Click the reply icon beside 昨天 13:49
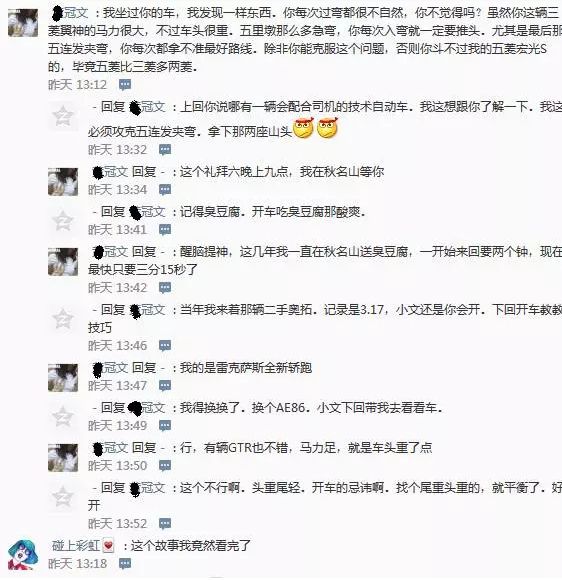 tap(165, 426)
